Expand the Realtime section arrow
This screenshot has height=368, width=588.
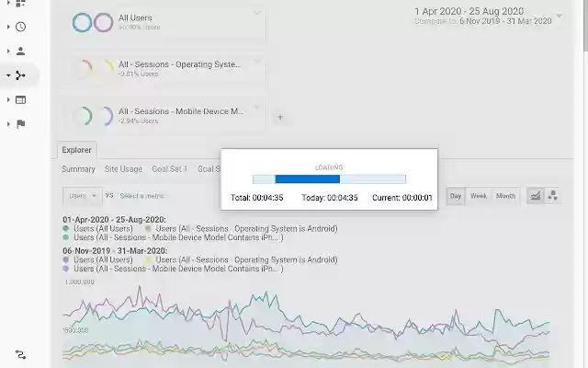point(8,27)
